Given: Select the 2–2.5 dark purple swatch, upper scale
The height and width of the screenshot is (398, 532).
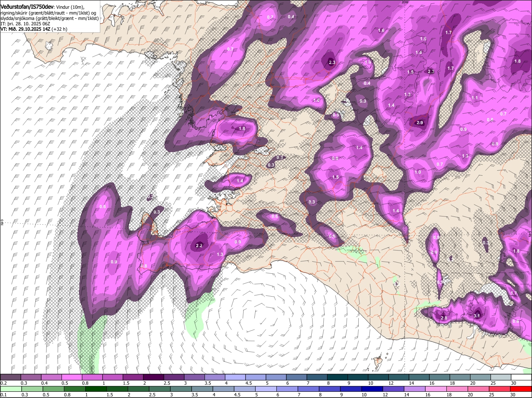Looking at the screenshot, I should pyautogui.click(x=153, y=377).
